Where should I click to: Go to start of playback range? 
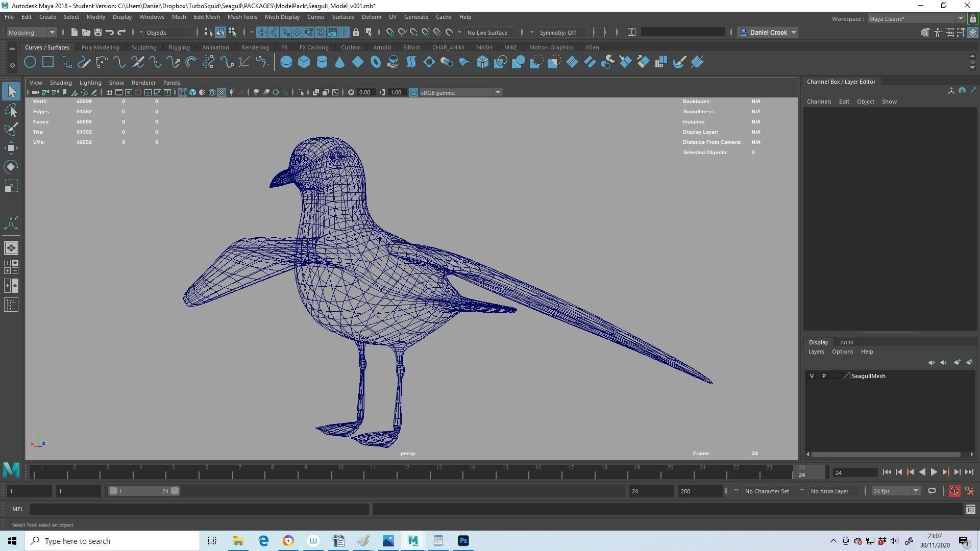tap(887, 472)
